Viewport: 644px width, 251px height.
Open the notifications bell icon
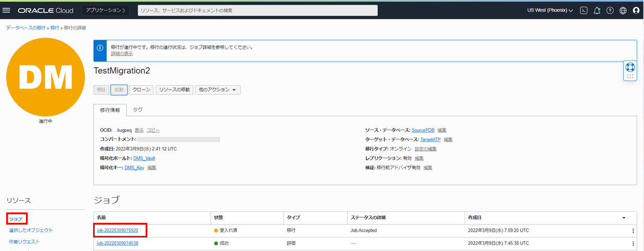597,10
